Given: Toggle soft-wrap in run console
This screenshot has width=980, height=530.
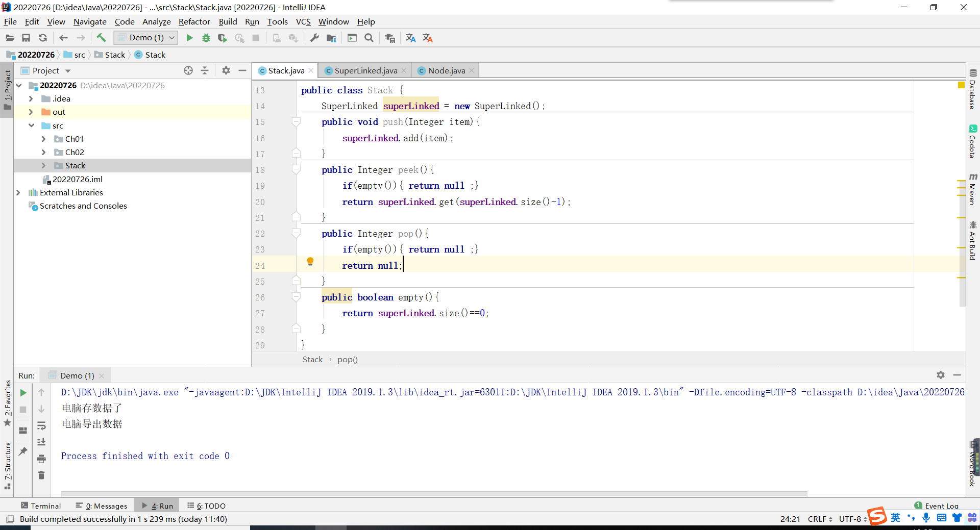Looking at the screenshot, I should click(x=41, y=425).
